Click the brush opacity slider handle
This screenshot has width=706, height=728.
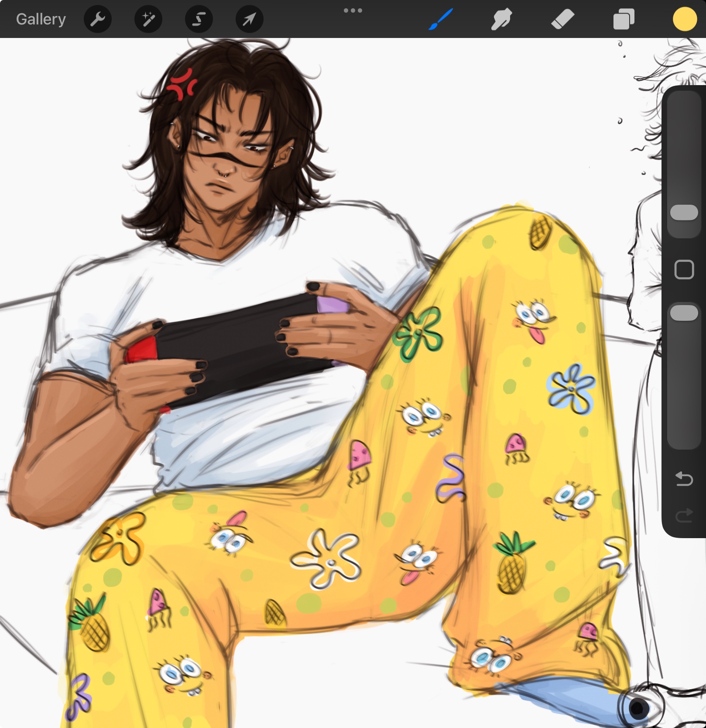(x=684, y=313)
